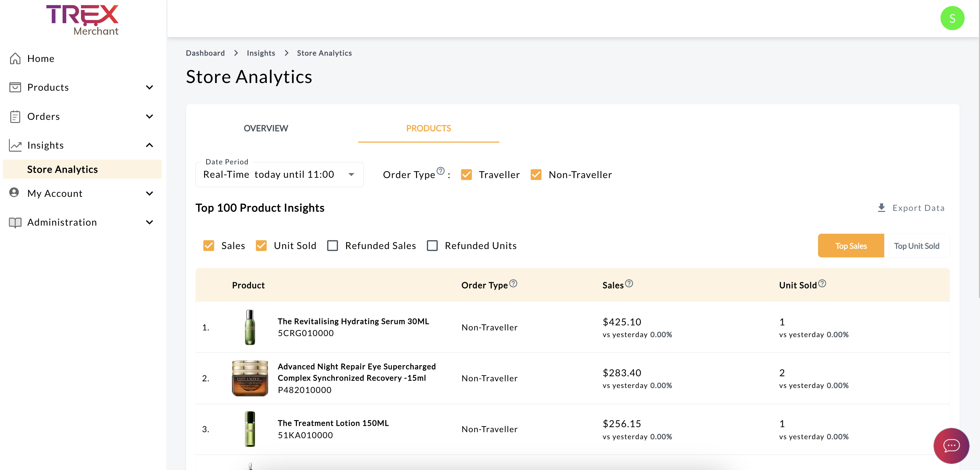Click the Orders clipboard icon

tap(15, 116)
